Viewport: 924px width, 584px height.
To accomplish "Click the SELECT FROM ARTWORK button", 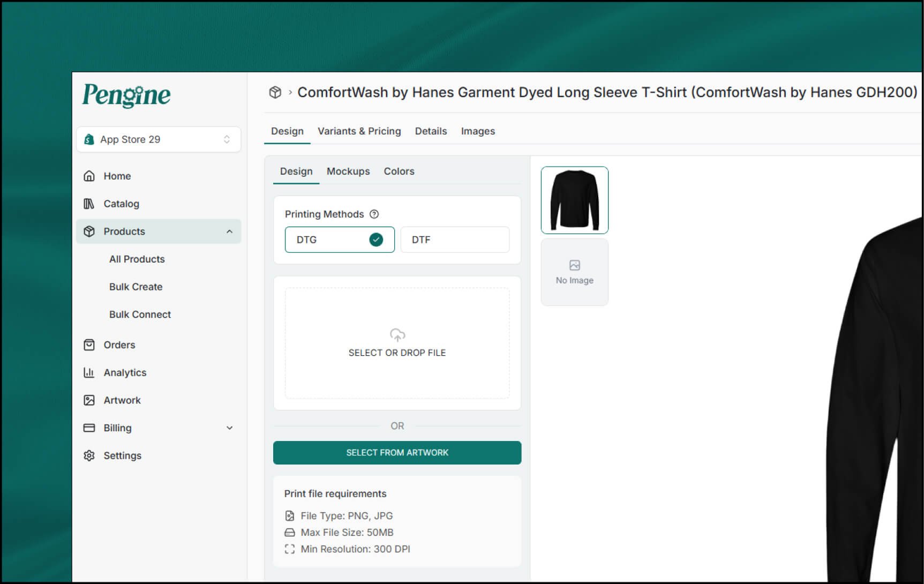I will pos(397,452).
